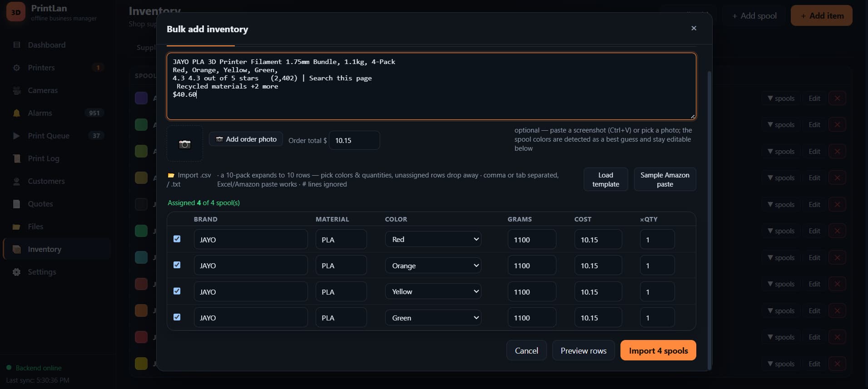Go to Printers page
868x389 pixels.
click(57, 68)
